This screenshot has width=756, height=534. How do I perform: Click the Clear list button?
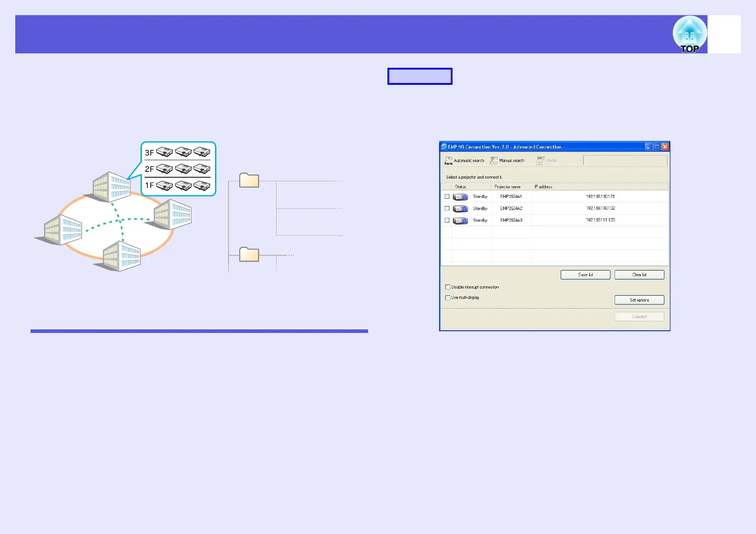click(639, 275)
